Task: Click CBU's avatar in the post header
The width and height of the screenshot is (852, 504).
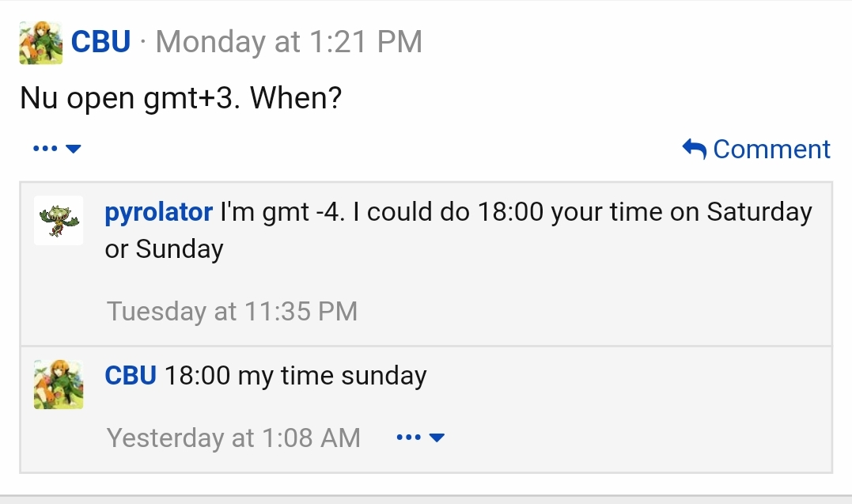Action: (40, 43)
